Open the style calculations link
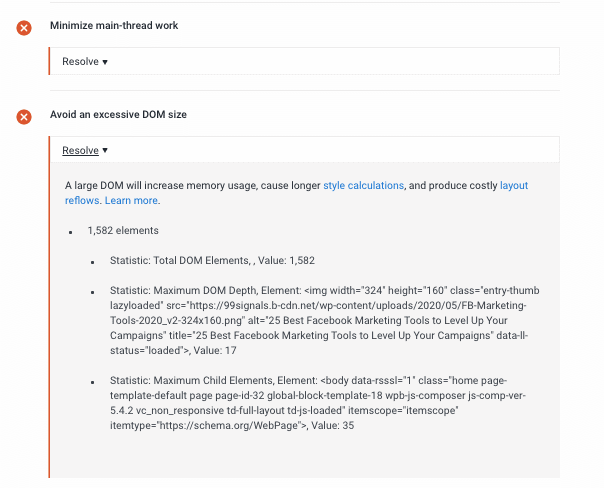 363,186
